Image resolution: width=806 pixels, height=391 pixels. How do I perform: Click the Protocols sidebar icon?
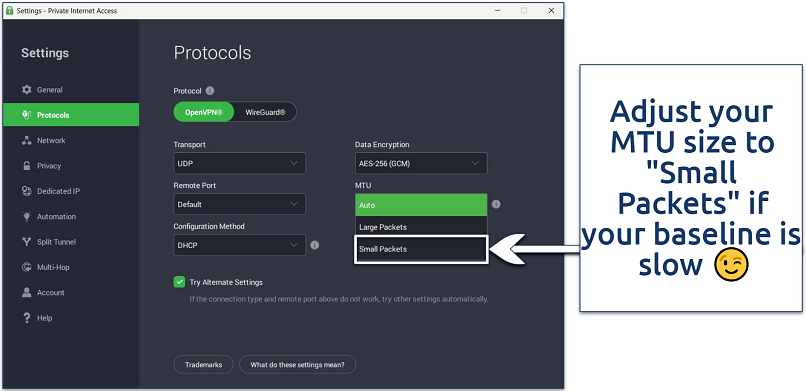27,115
